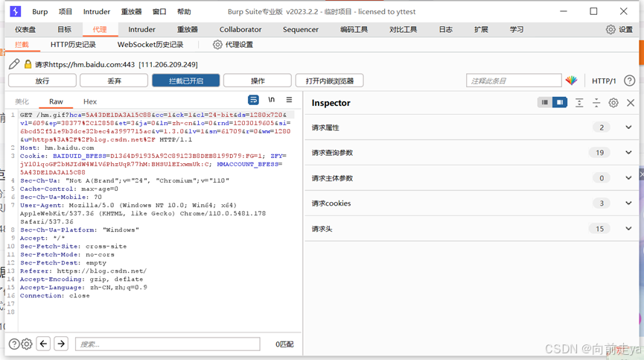
Task: Switch to the Intruder tool tab
Action: [x=141, y=30]
